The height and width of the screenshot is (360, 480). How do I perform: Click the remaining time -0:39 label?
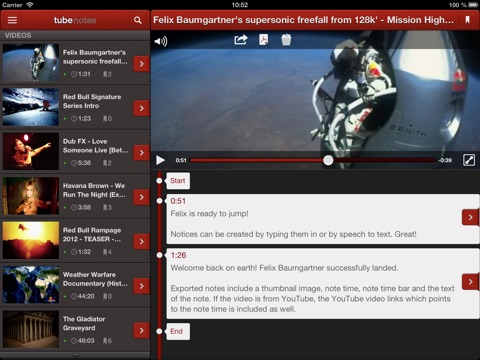(x=445, y=160)
